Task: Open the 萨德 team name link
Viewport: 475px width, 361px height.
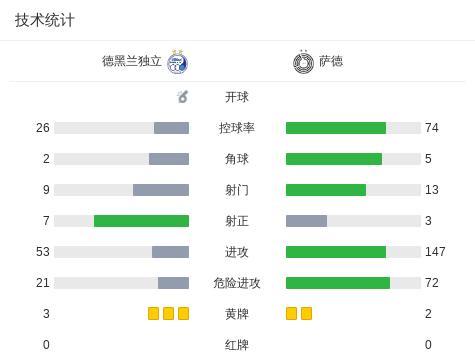Action: [331, 61]
